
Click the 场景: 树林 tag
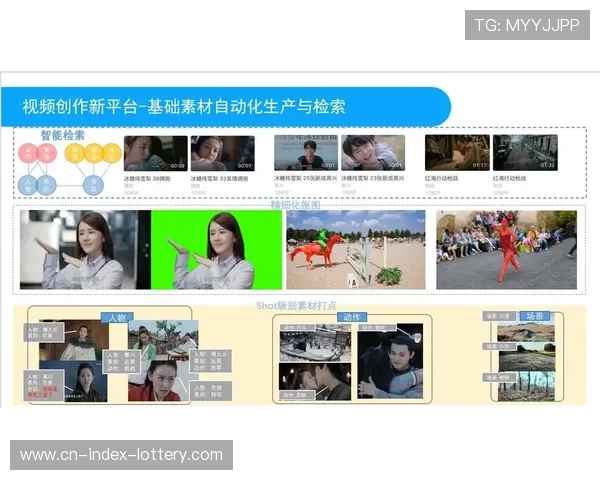(499, 377)
